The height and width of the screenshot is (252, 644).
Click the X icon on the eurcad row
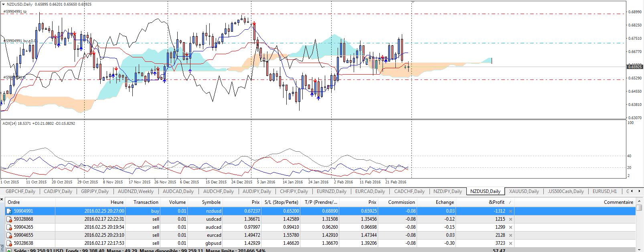click(x=510, y=235)
